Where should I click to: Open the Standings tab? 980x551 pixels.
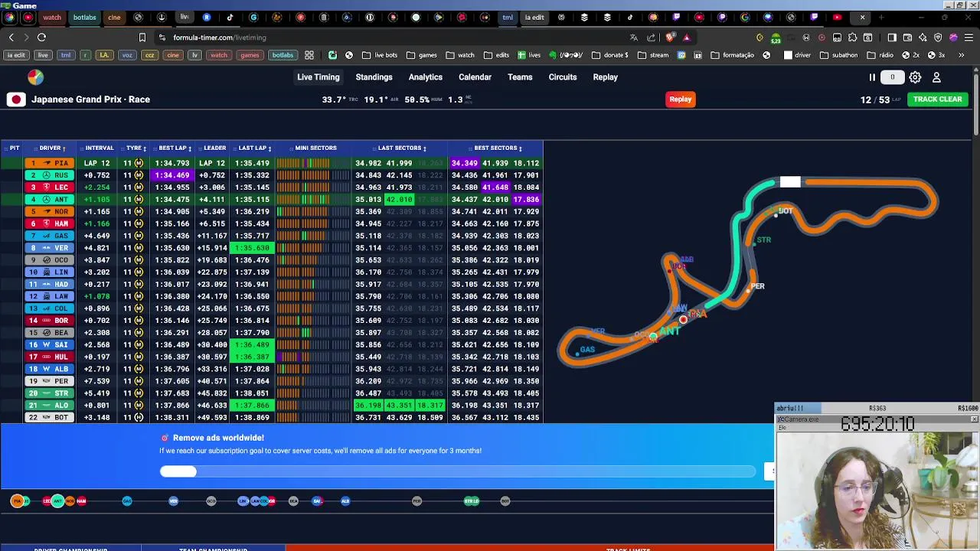(x=374, y=77)
